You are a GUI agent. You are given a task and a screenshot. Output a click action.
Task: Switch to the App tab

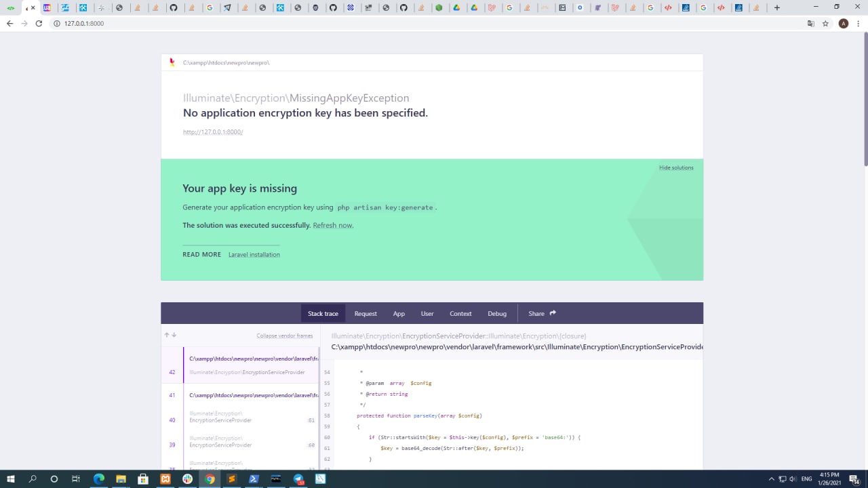399,313
